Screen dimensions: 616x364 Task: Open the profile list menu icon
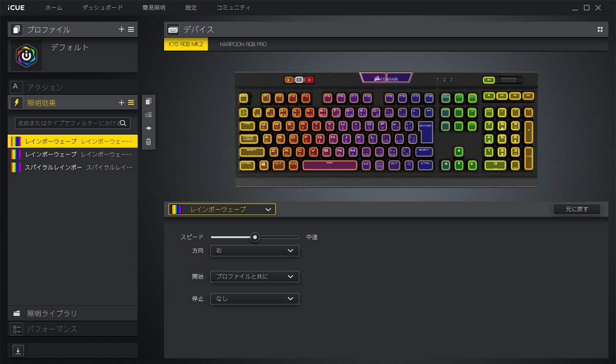pos(131,29)
